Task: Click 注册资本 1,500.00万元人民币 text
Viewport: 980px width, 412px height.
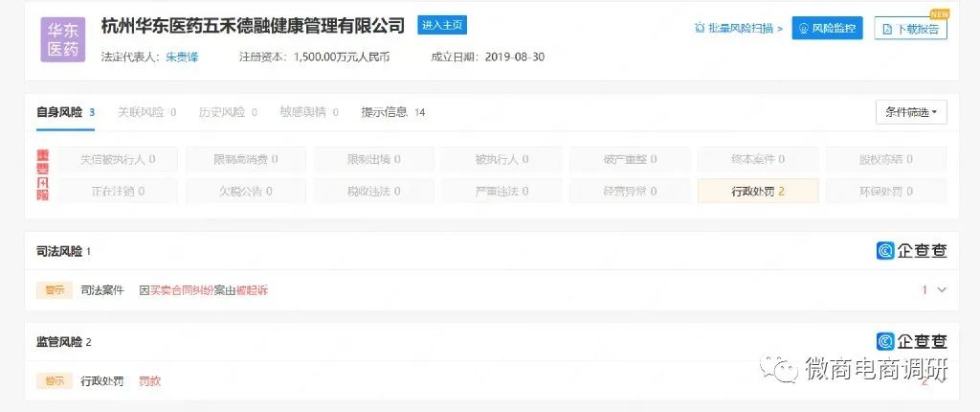Action: pyautogui.click(x=314, y=57)
